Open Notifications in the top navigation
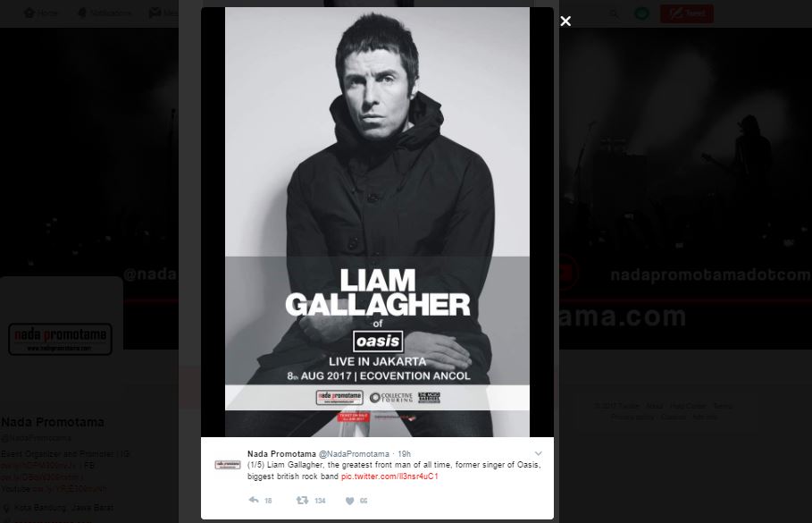The image size is (812, 523). [x=105, y=13]
